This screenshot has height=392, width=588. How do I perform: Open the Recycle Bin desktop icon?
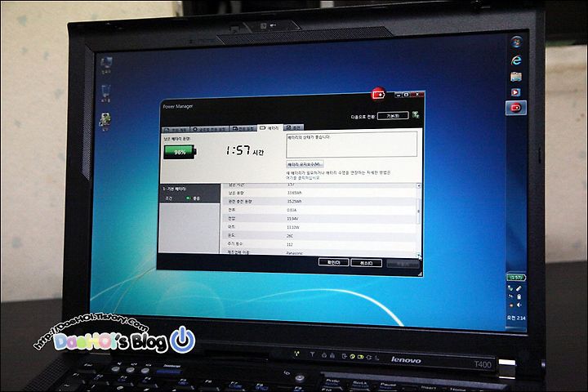(105, 93)
